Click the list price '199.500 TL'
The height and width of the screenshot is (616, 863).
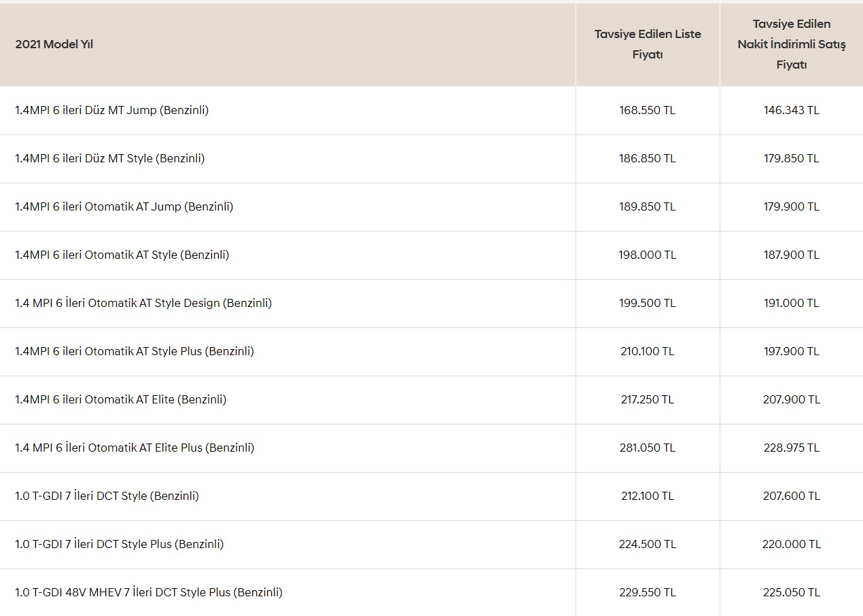[x=648, y=303]
